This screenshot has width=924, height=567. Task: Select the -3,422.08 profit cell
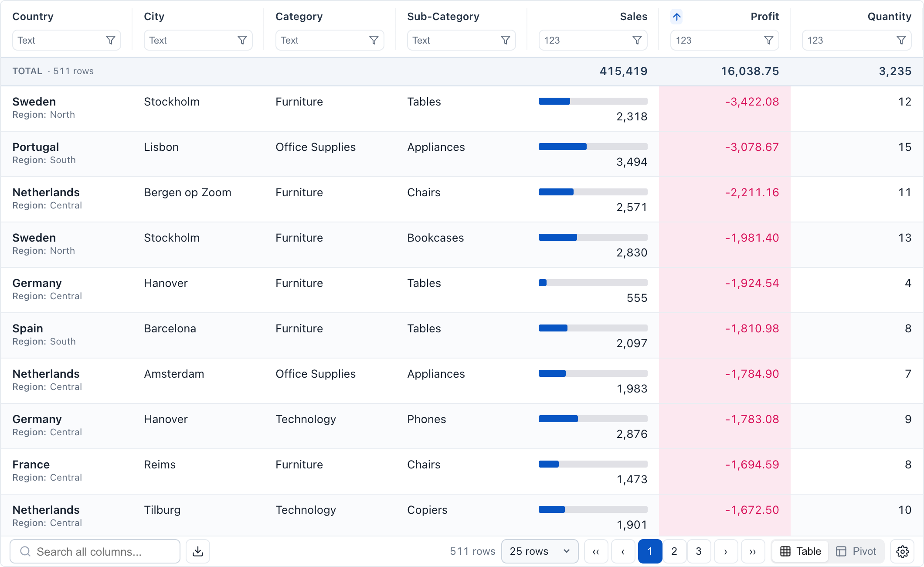point(752,102)
